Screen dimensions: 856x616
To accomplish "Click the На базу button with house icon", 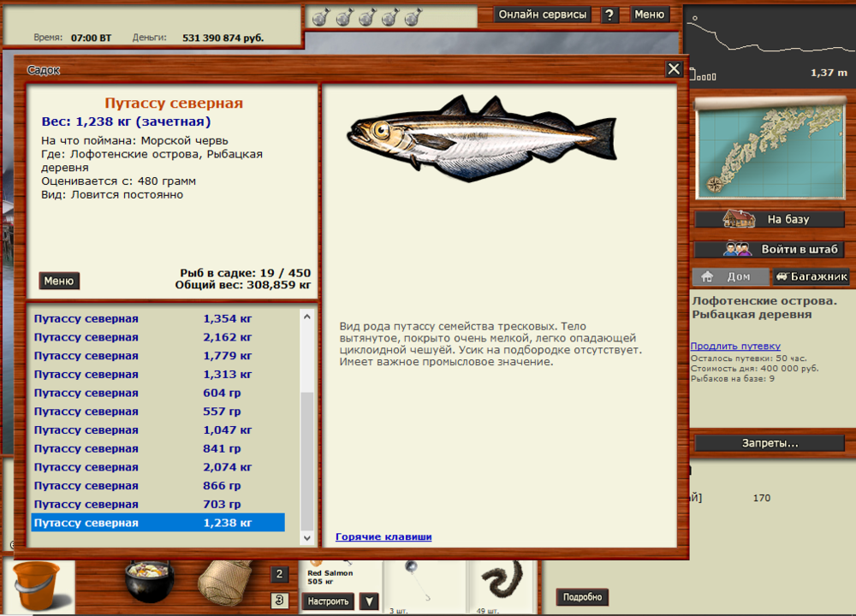I will coord(769,219).
